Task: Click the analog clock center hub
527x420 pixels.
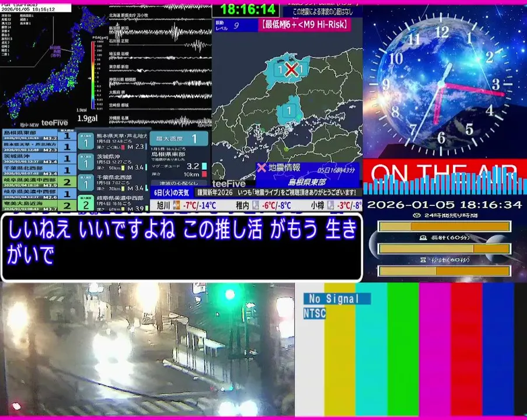Action: [x=441, y=85]
